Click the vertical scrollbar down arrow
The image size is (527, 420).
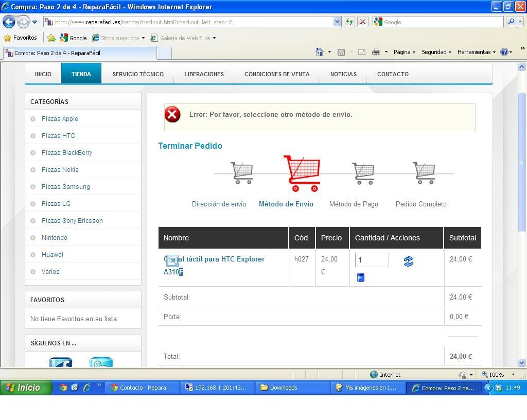(x=522, y=362)
